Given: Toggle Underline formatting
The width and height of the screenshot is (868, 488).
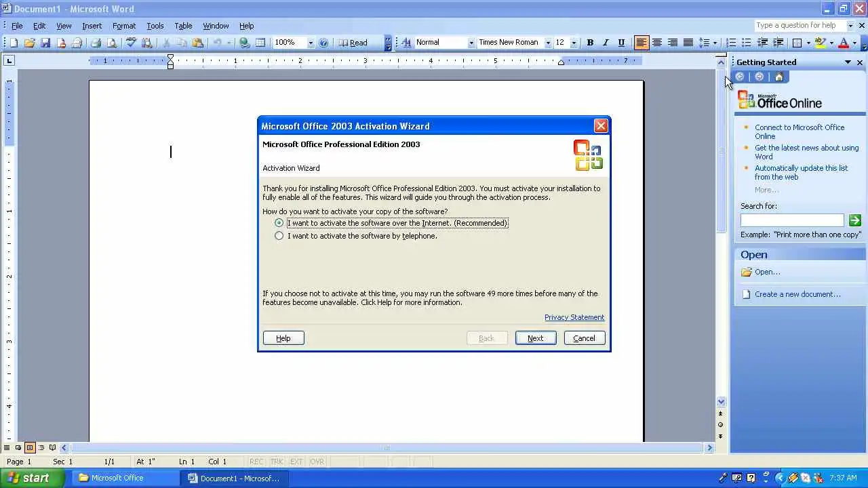Looking at the screenshot, I should [x=621, y=43].
